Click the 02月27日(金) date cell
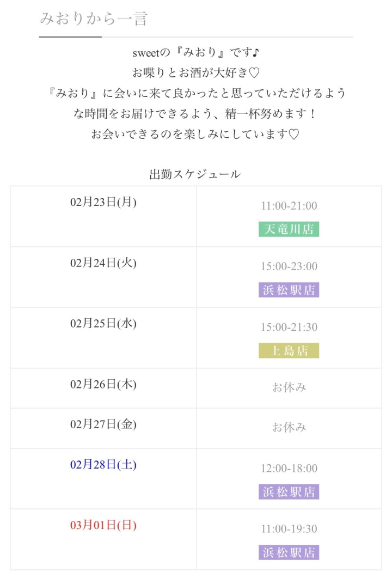 pyautogui.click(x=103, y=424)
